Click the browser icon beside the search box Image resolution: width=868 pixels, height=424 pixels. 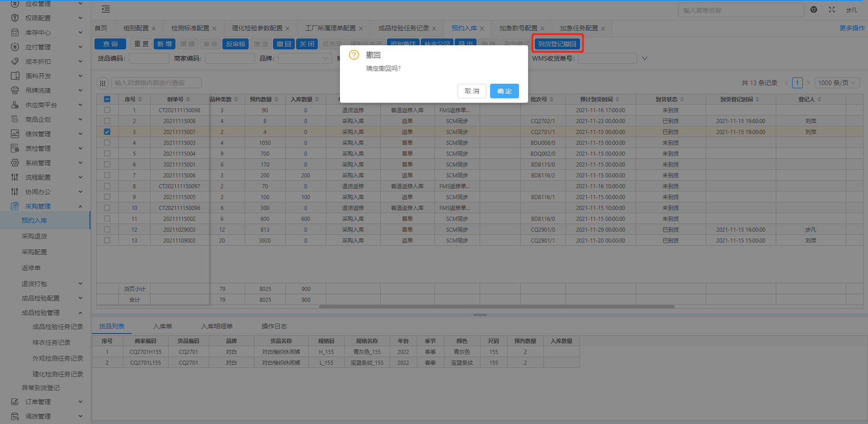(814, 10)
